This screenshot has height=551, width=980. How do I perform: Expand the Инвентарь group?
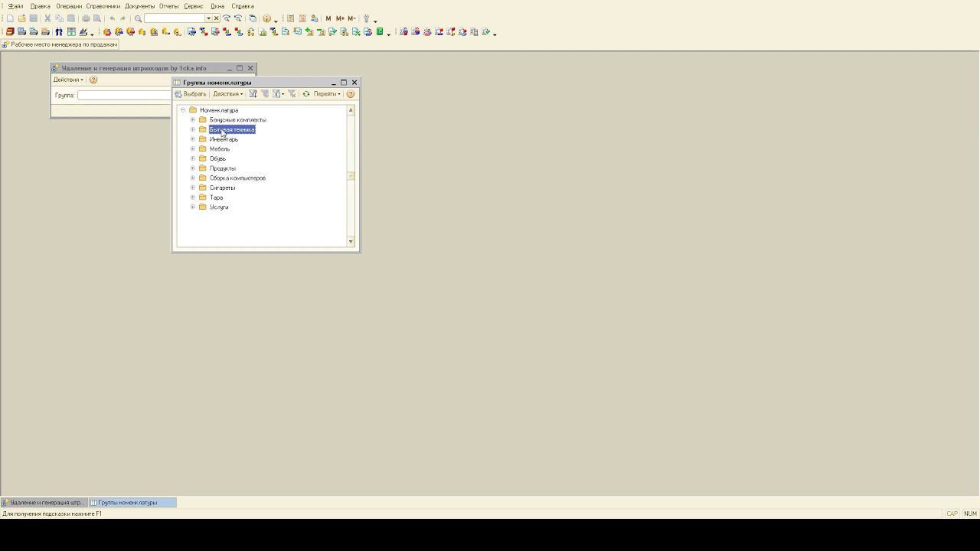pos(193,139)
